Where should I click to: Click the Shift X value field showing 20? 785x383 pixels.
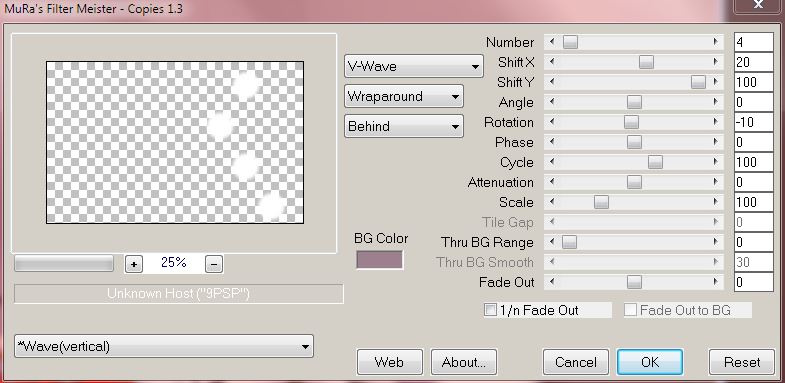coord(754,62)
